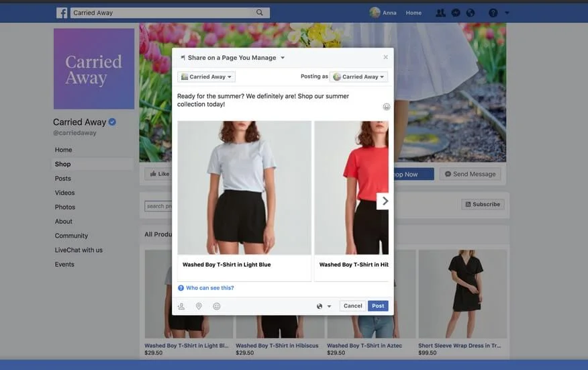Open Who can see this link
The image size is (588, 370).
pos(210,288)
